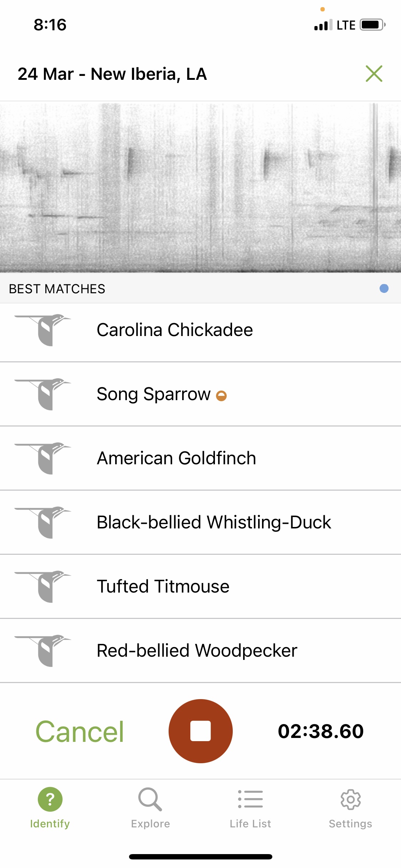This screenshot has height=868, width=401.
Task: Tap the bird icon beside Carolina Chickadee
Action: pyautogui.click(x=45, y=330)
